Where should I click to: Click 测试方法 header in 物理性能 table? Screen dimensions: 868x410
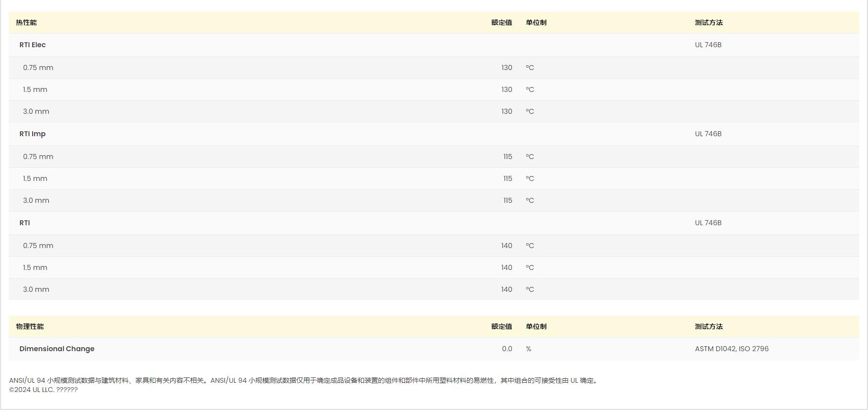(709, 326)
